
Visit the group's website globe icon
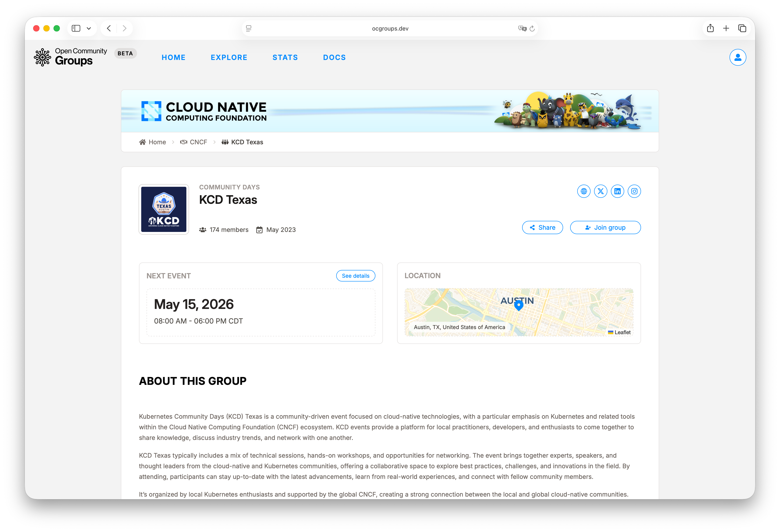click(x=584, y=191)
